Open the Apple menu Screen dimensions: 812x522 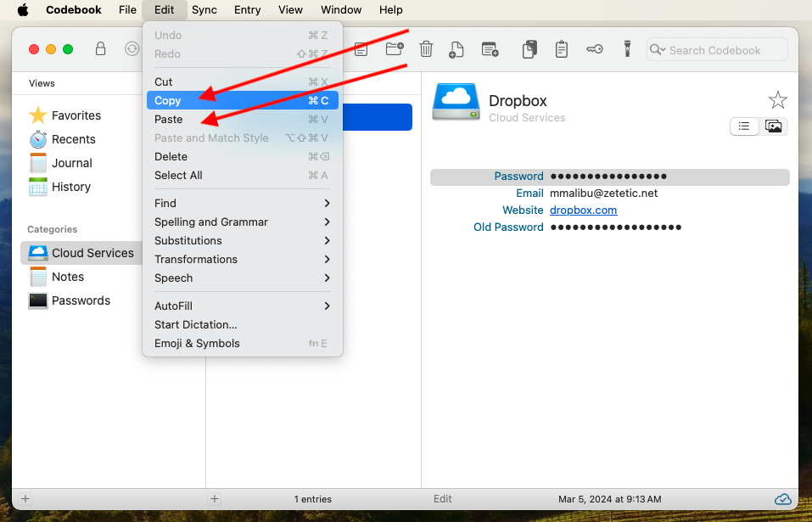coord(23,10)
